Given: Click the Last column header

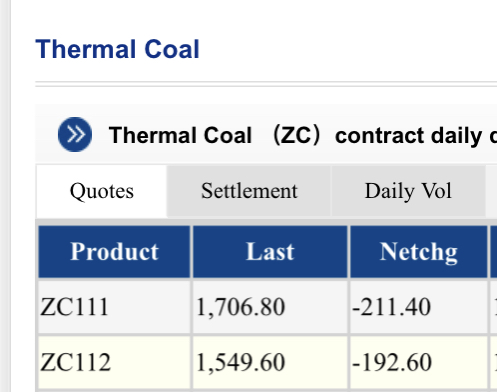Looking at the screenshot, I should click(x=270, y=252).
